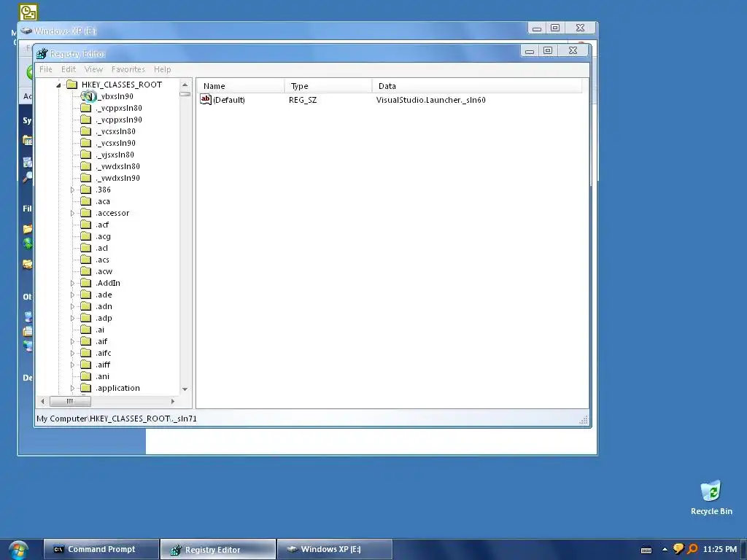Click the .acl folder icon
747x560 pixels.
coord(86,248)
